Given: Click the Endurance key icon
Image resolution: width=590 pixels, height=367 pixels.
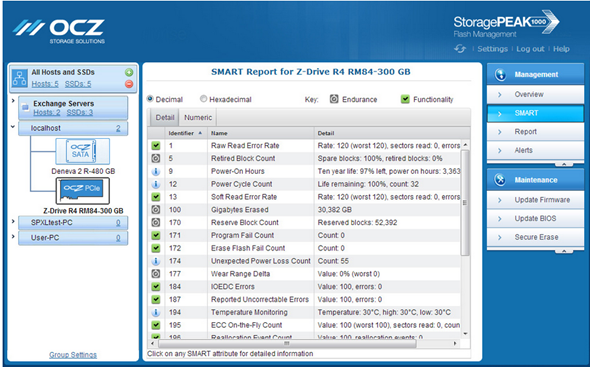Looking at the screenshot, I should click(334, 99).
